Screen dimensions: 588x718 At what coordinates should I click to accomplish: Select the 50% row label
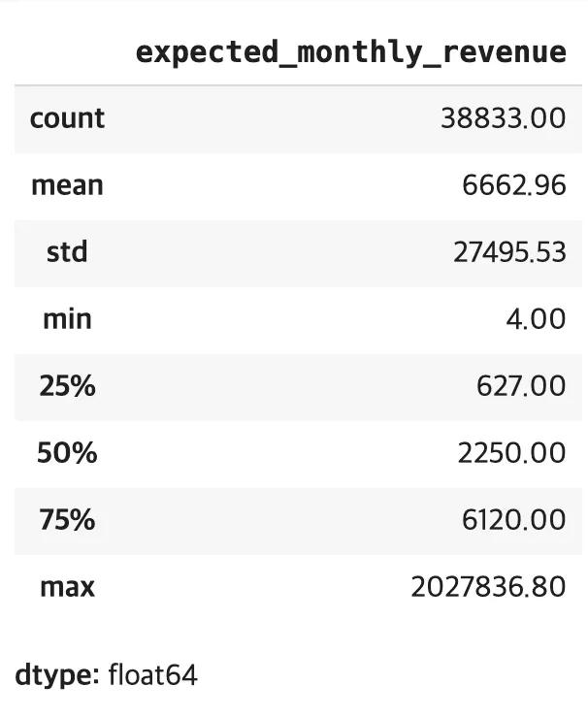click(67, 453)
